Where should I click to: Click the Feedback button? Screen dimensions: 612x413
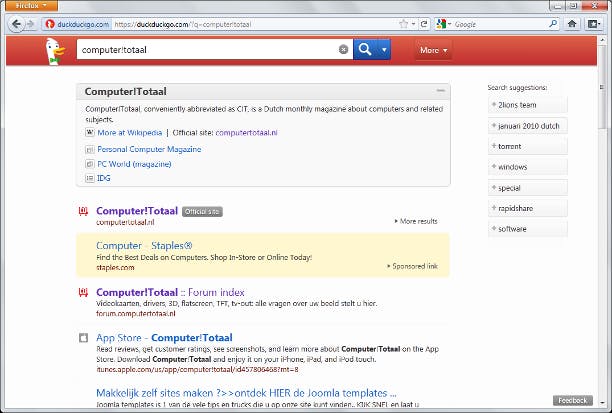point(573,401)
